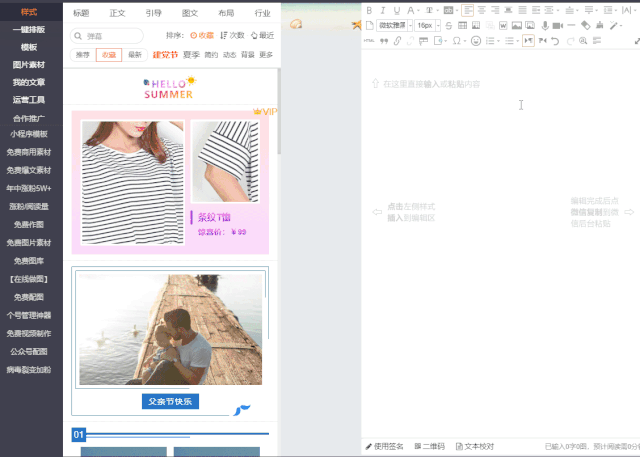The image size is (640, 457).
Task: Sort templates by 次数
Action: click(232, 35)
